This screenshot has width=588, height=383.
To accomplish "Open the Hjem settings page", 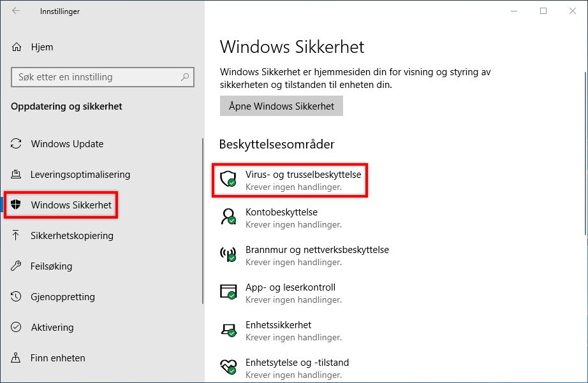I will (41, 47).
